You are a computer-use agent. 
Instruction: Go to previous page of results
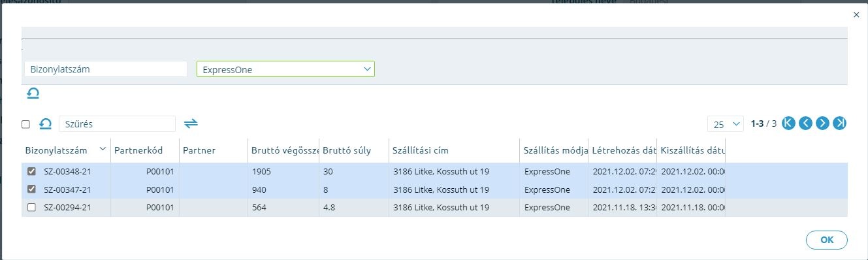(805, 123)
